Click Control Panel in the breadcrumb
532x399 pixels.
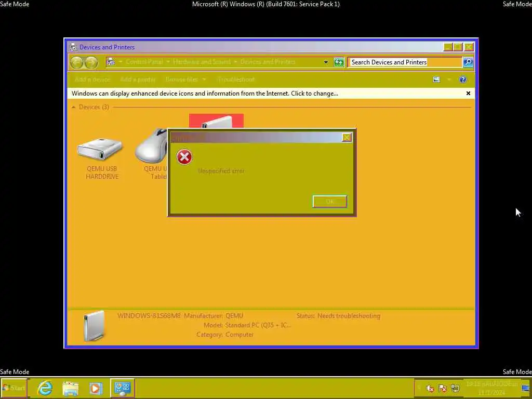(x=144, y=62)
